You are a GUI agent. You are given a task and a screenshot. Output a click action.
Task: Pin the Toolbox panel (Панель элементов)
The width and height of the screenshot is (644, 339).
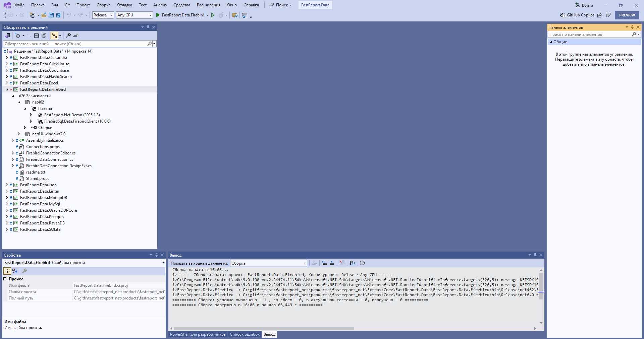(632, 27)
